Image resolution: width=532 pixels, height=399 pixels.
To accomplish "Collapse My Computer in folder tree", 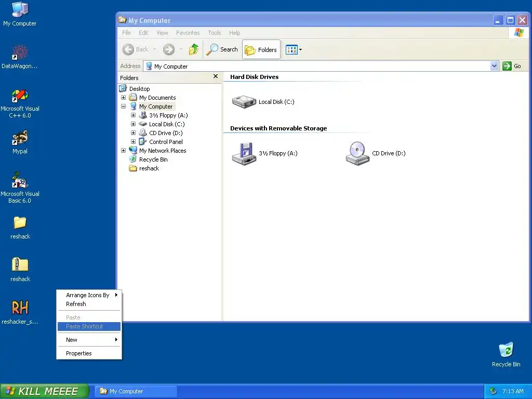I will click(124, 107).
